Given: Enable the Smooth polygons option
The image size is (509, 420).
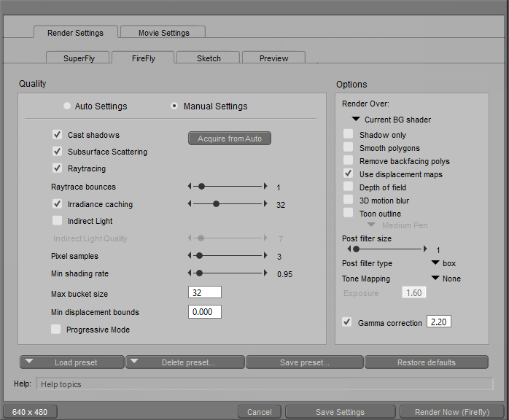Looking at the screenshot, I should 349,147.
